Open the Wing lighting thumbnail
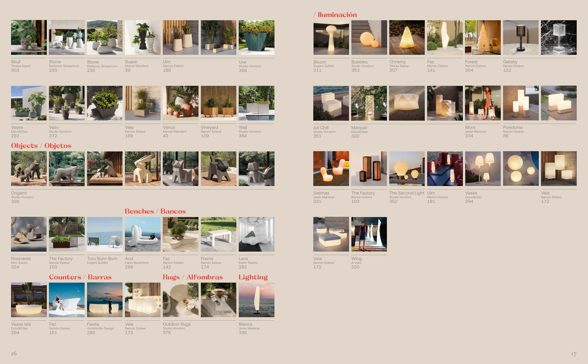The height and width of the screenshot is (364, 588). (x=369, y=234)
